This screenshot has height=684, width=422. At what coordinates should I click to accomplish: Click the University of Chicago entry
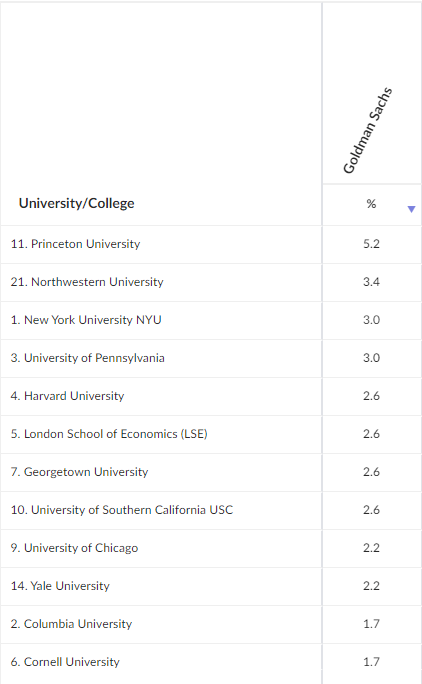pyautogui.click(x=74, y=547)
